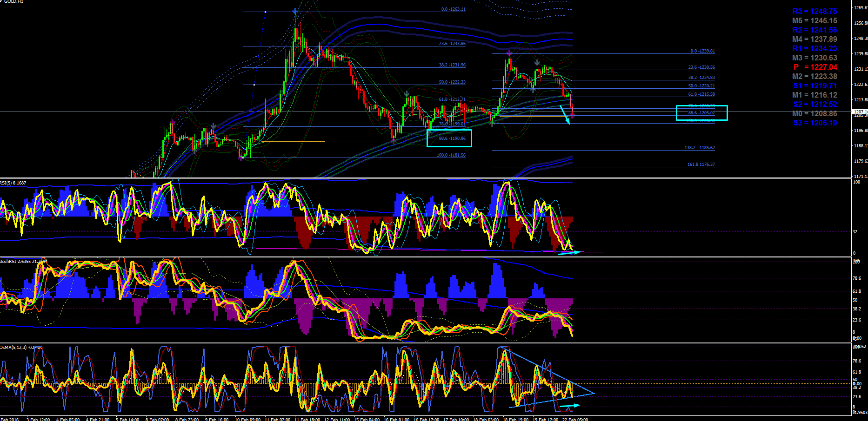
Task: Click the 0.0 -1263.11 Fibonacci level label
Action: point(454,9)
